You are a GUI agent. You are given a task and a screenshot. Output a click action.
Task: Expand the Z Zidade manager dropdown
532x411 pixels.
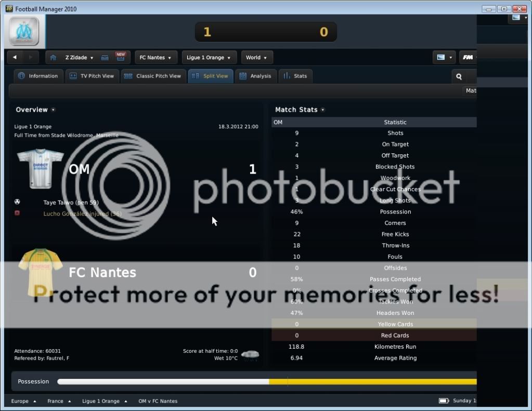tap(79, 58)
